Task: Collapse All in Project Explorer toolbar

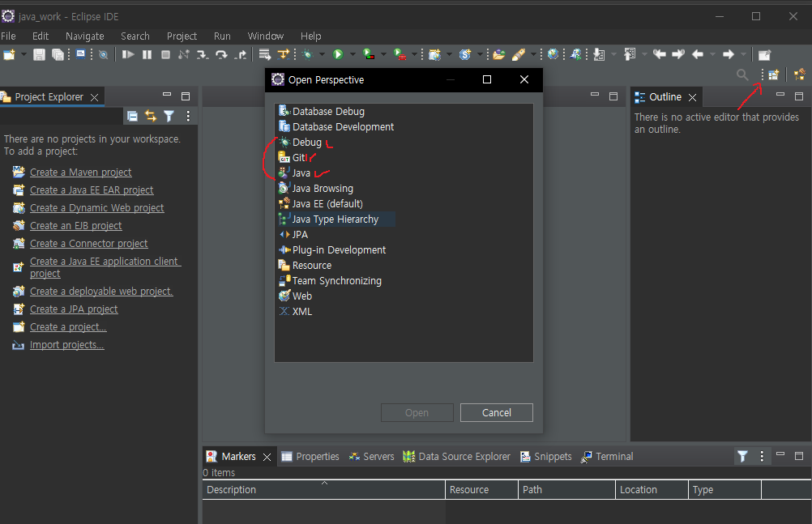Action: pyautogui.click(x=133, y=116)
